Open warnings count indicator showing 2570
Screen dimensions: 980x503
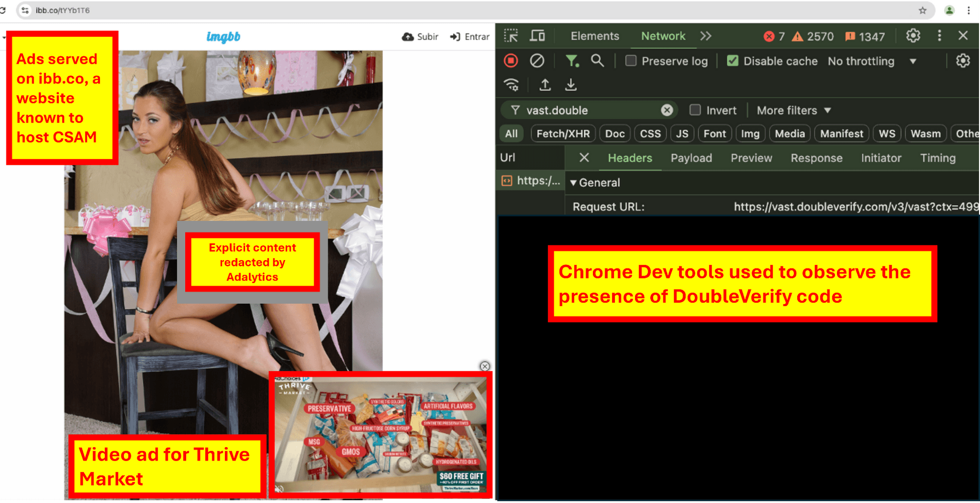click(x=813, y=36)
